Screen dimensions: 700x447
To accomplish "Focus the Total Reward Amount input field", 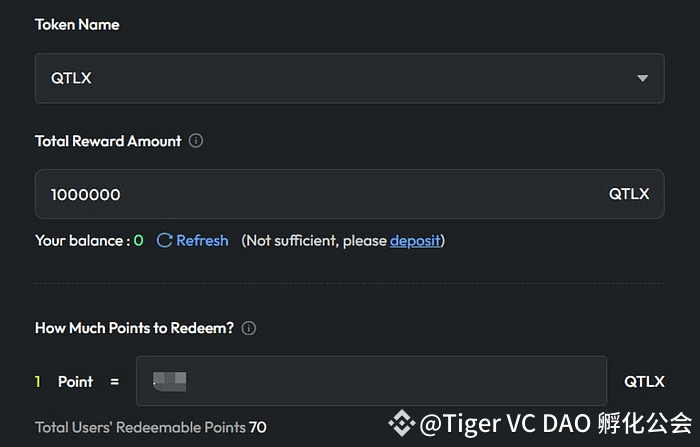I will [x=320, y=194].
